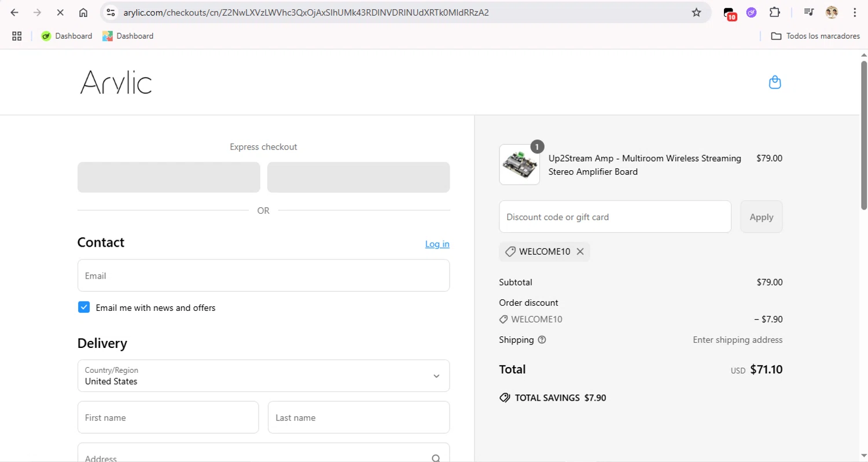Open the Chrome profile avatar
This screenshot has width=868, height=462.
[x=832, y=12]
